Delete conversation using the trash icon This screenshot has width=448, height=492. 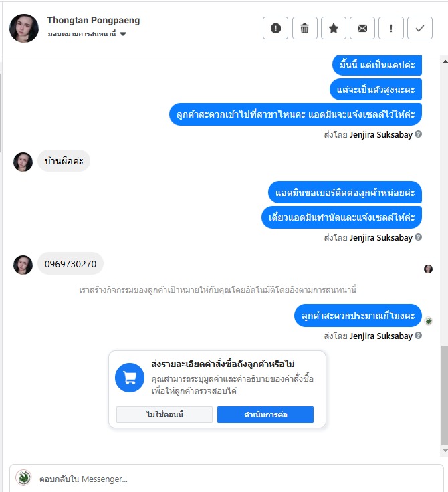pyautogui.click(x=304, y=28)
